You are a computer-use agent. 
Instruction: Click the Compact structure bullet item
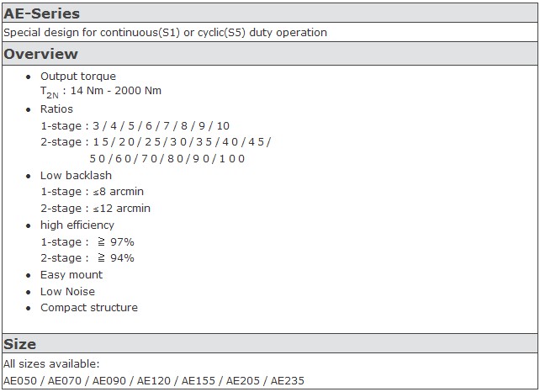tap(89, 308)
